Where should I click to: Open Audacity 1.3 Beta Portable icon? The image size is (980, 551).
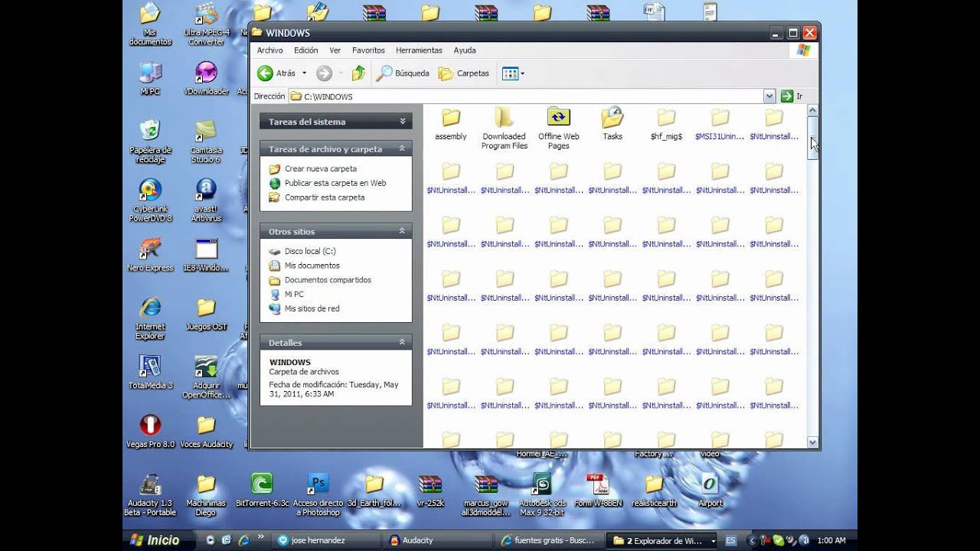150,494
